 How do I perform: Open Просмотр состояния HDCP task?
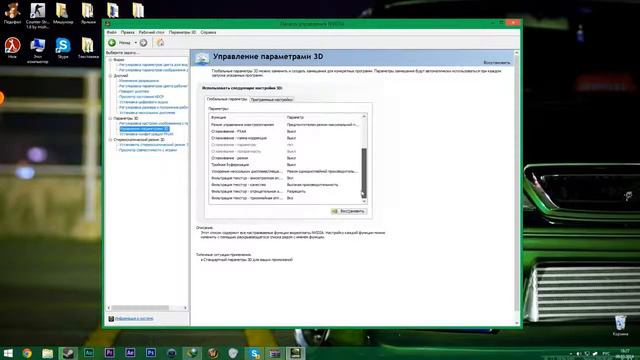(141, 97)
